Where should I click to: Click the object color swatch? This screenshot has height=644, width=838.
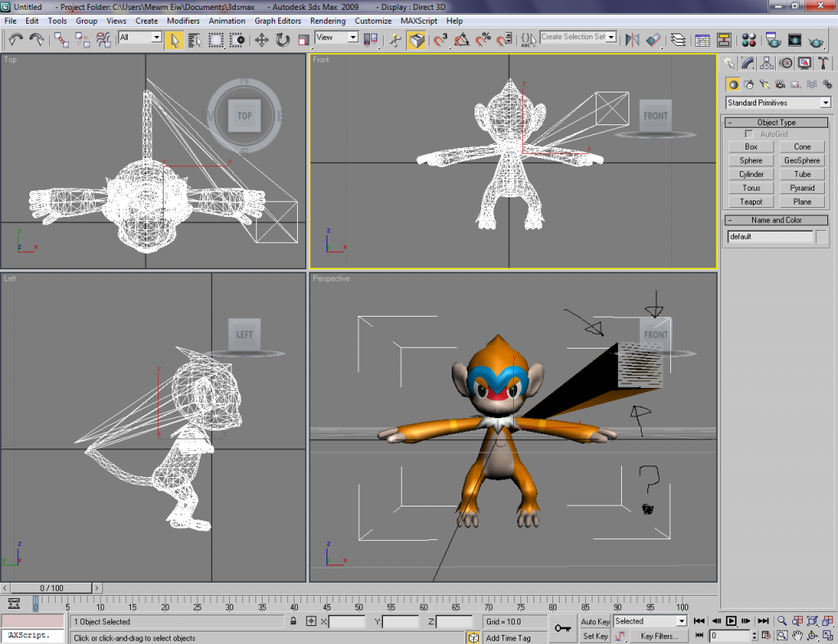pyautogui.click(x=822, y=236)
